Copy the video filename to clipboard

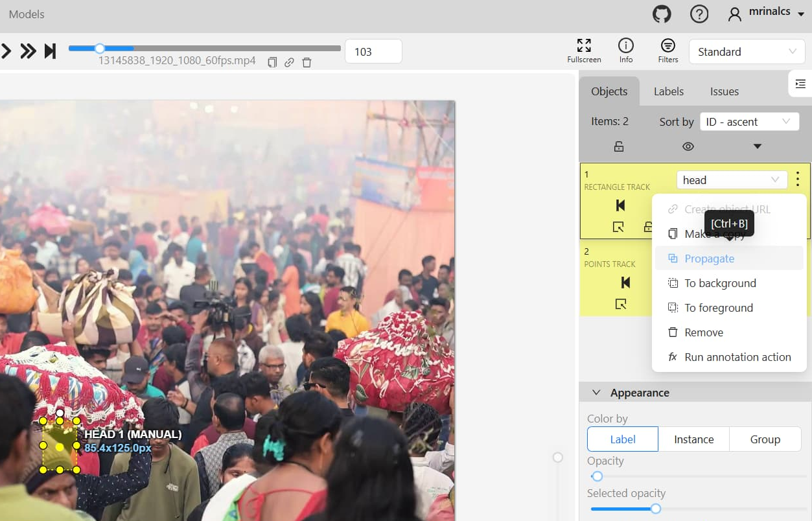[272, 62]
